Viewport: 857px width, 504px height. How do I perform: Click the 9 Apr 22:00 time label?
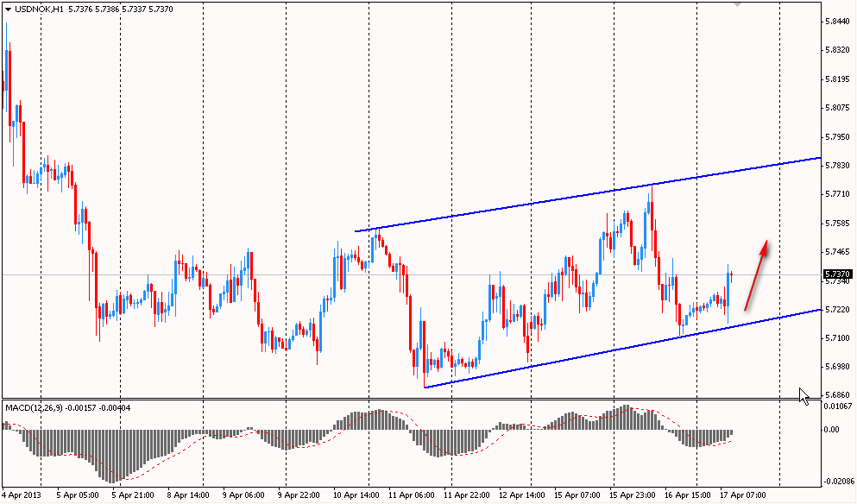[x=299, y=495]
